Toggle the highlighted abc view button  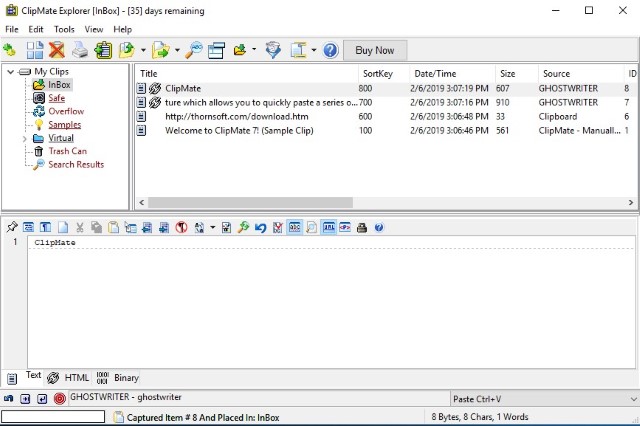pos(295,227)
